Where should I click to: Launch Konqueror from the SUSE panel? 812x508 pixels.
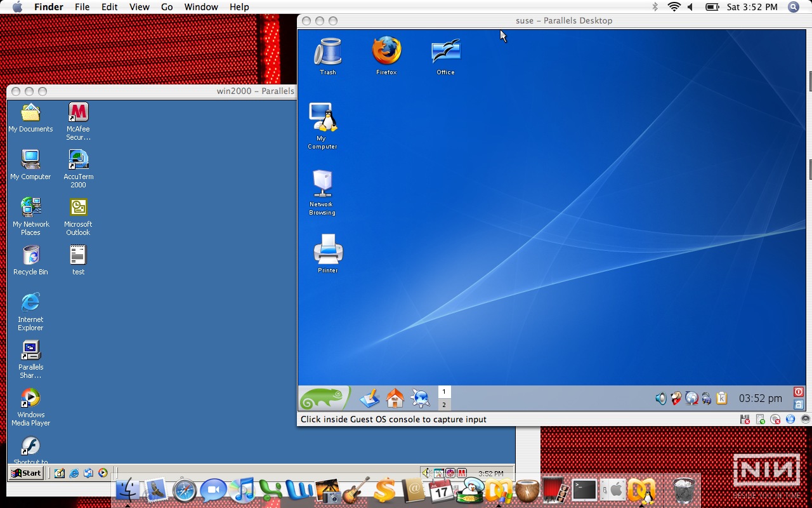[x=420, y=398]
